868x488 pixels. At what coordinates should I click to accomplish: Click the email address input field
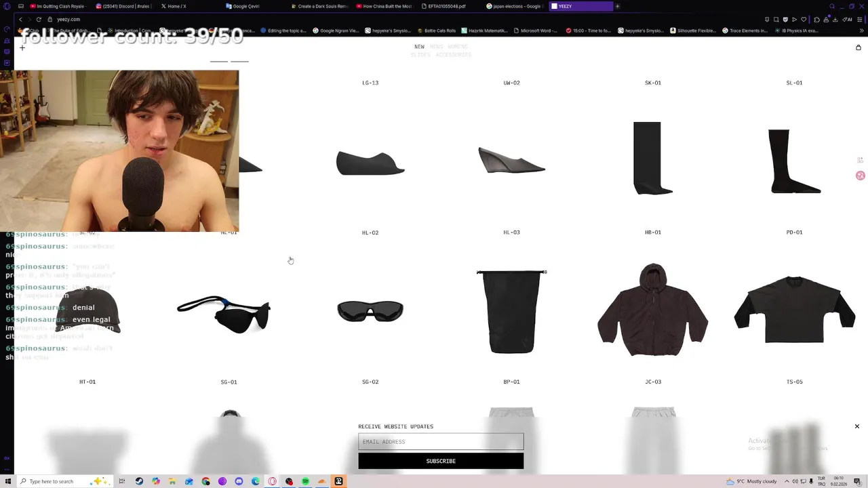click(441, 442)
